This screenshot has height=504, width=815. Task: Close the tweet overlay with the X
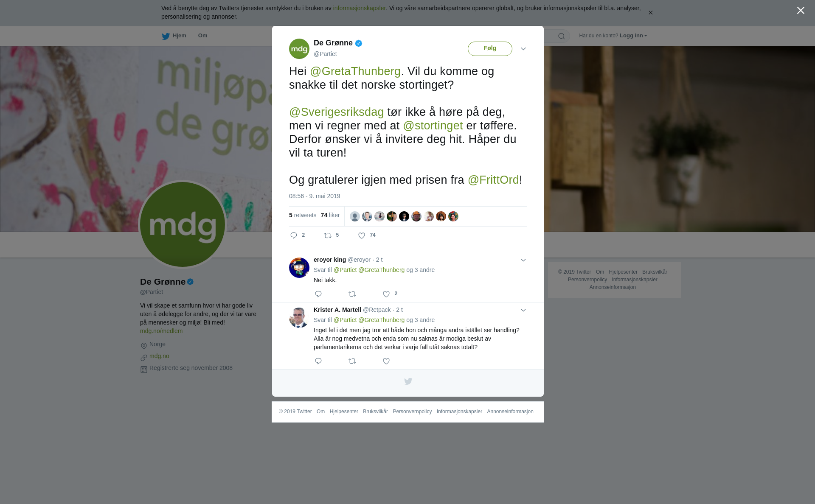click(801, 11)
